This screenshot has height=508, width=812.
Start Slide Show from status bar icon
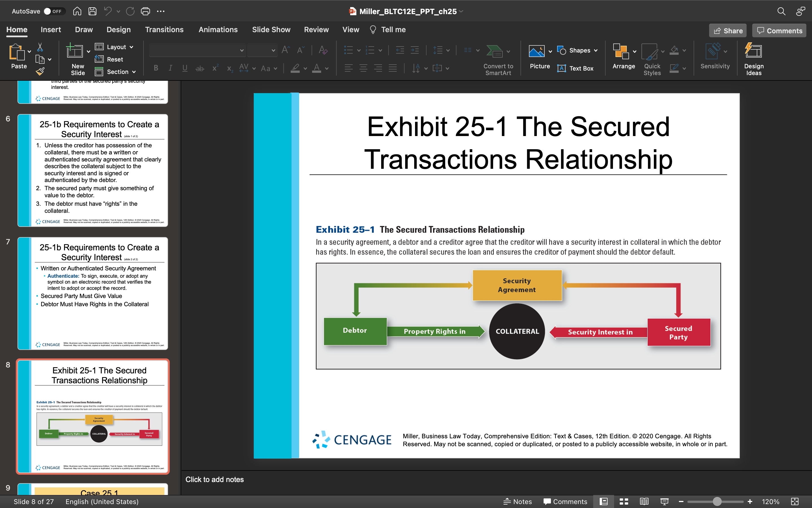pos(664,502)
